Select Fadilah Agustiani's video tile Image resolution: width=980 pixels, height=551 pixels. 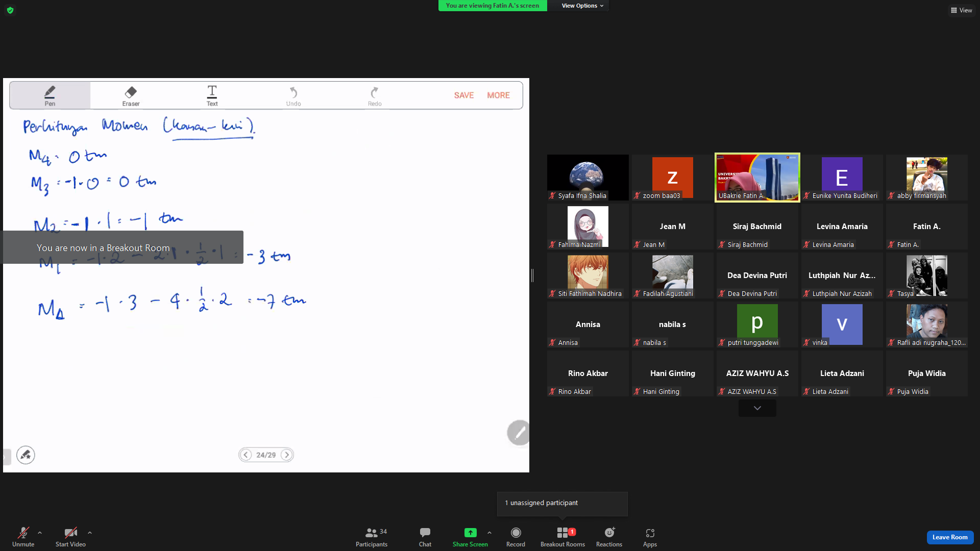[673, 275]
